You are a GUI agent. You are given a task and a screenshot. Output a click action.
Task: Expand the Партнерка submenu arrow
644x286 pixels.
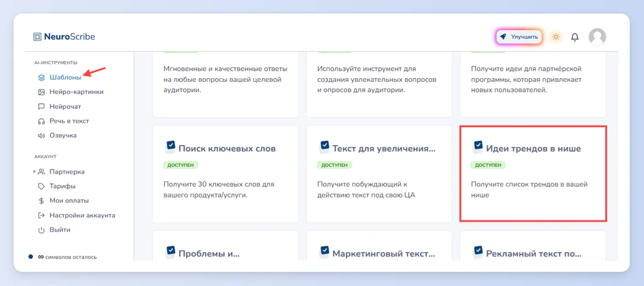point(34,172)
